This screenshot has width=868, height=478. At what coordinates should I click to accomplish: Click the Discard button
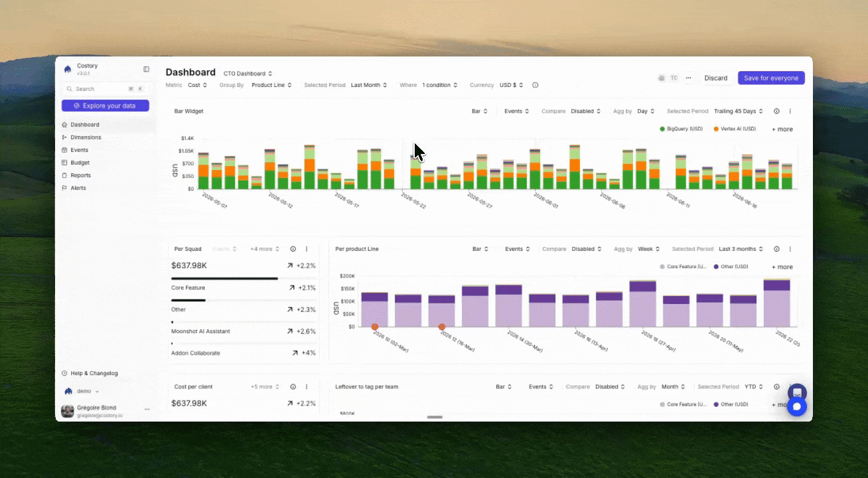click(716, 78)
